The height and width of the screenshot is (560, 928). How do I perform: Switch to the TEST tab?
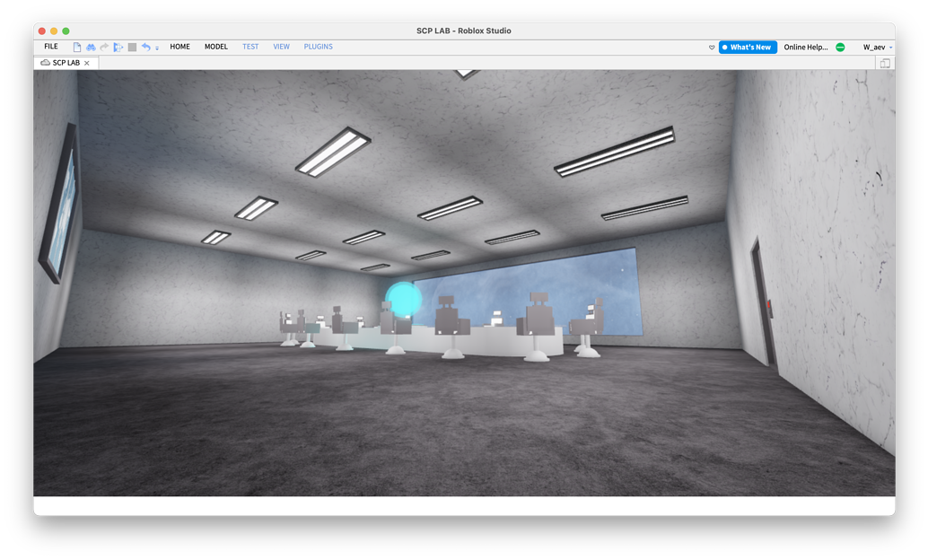250,47
